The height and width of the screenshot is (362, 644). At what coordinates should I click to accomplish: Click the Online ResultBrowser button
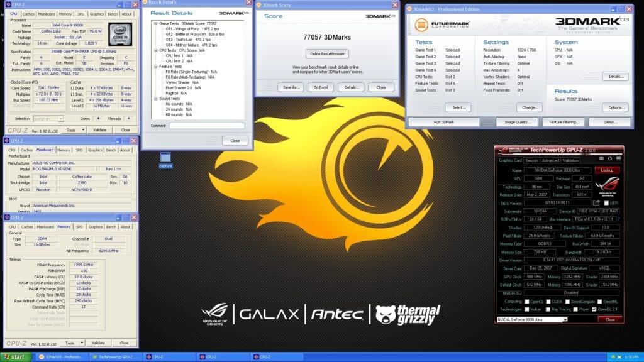pyautogui.click(x=327, y=54)
